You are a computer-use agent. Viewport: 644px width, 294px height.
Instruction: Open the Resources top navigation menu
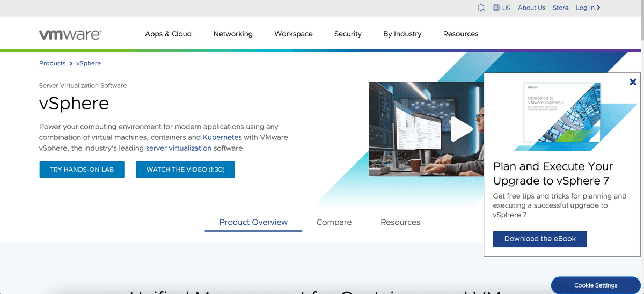460,34
